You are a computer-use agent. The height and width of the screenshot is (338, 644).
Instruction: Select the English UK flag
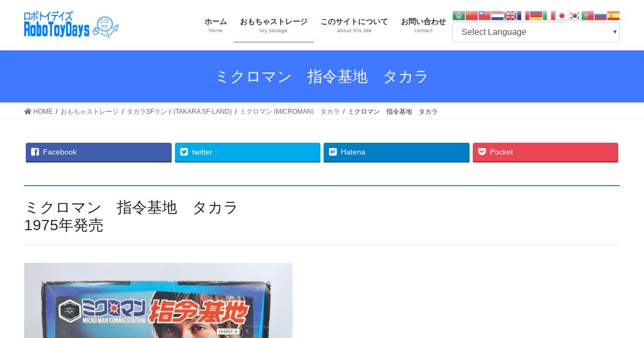tap(510, 16)
